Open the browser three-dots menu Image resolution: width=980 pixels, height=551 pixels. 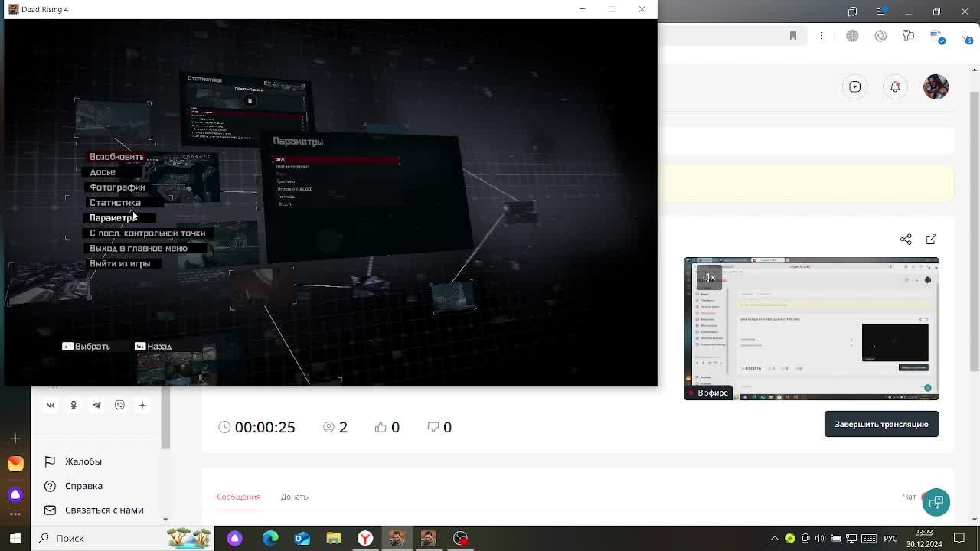[x=822, y=36]
